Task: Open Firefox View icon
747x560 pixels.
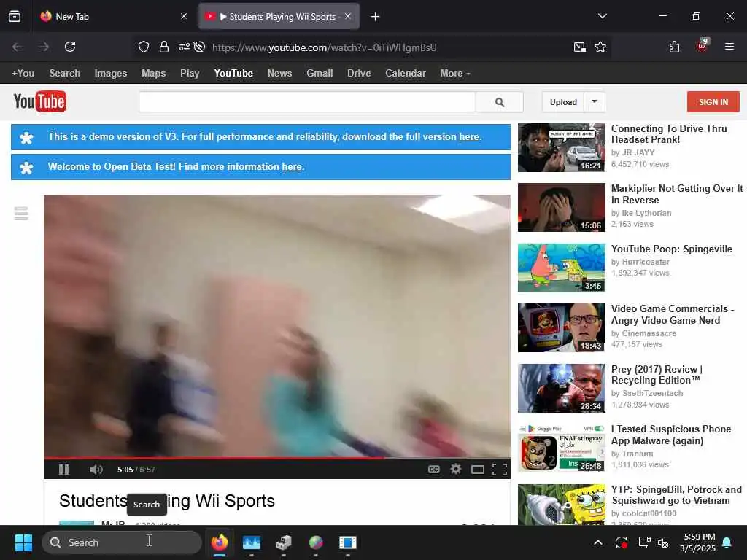Action: tap(15, 17)
